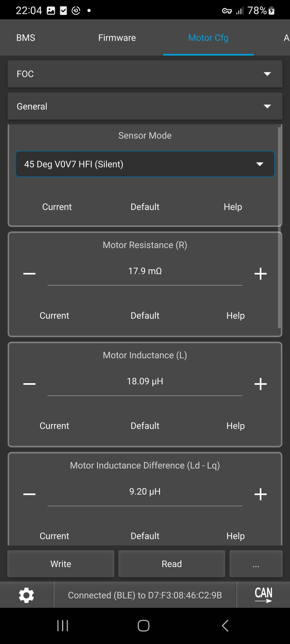Edit the Motor Inductance value field

[x=145, y=382]
